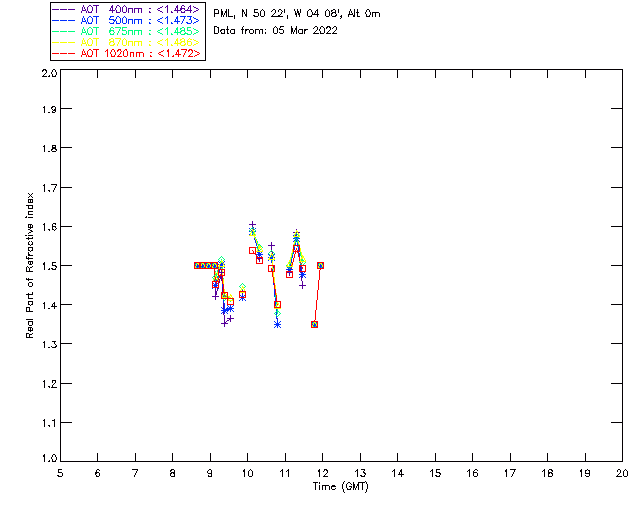Click the x-axis label 5
The image size is (640, 512).
60,473
